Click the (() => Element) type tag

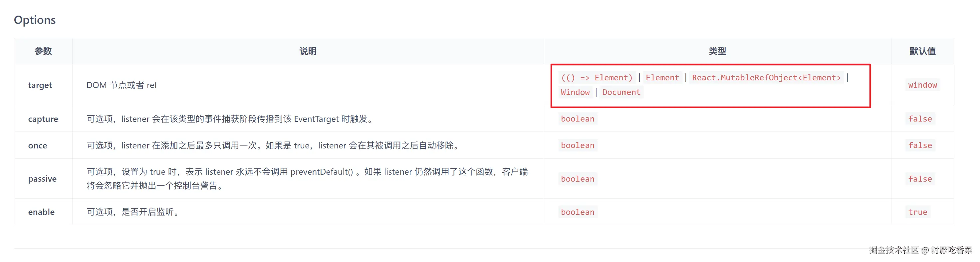point(597,78)
